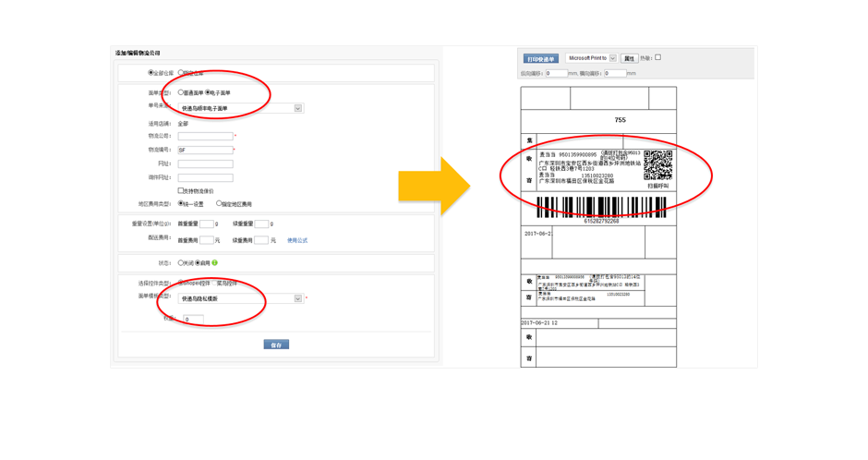Click the green status info icon
This screenshot has height=460, width=868.
tap(215, 263)
